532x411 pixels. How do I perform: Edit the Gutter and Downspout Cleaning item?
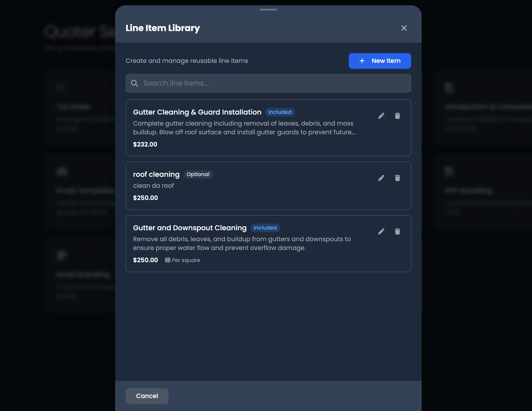[381, 231]
